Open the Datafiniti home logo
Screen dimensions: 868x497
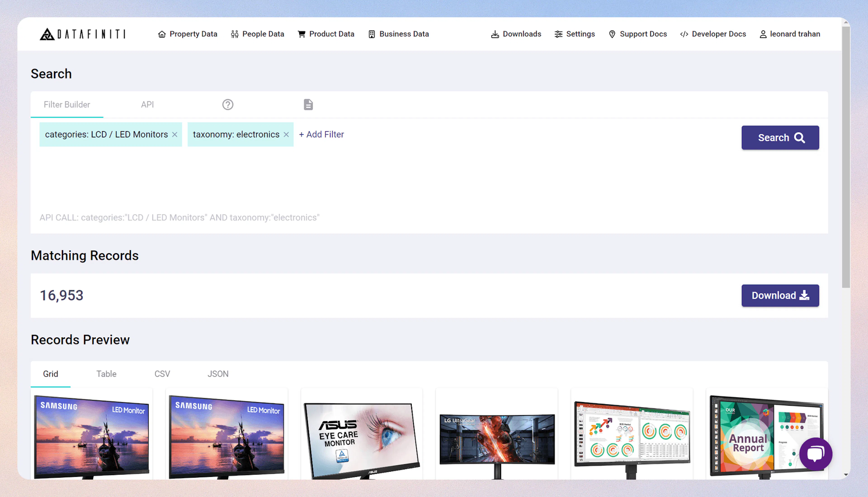click(82, 34)
